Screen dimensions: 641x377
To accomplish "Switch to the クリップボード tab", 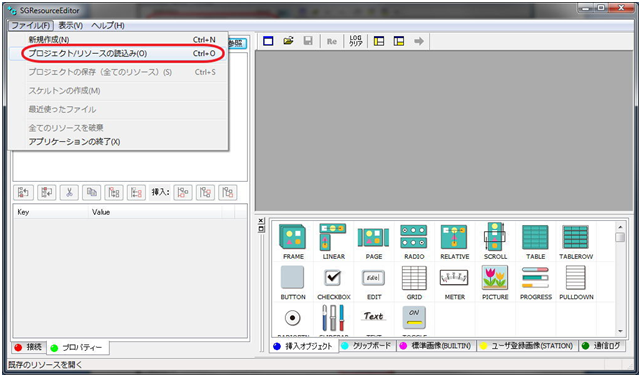I will tap(367, 346).
